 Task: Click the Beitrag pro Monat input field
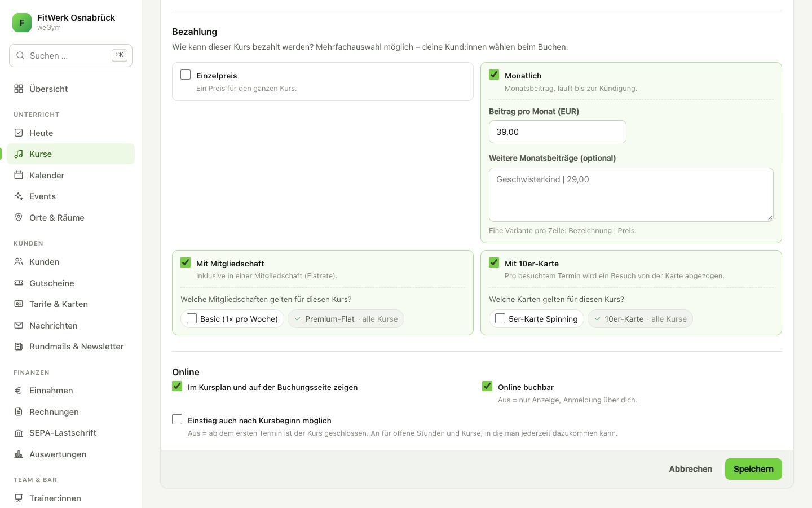pyautogui.click(x=558, y=132)
